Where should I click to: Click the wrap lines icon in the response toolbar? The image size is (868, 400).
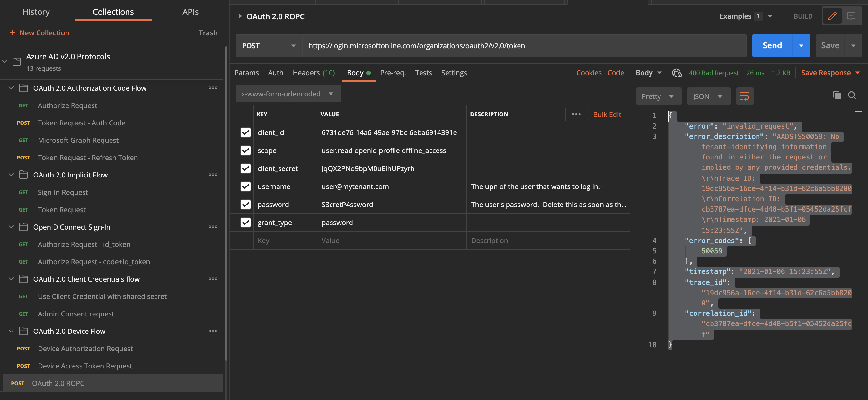click(x=744, y=96)
